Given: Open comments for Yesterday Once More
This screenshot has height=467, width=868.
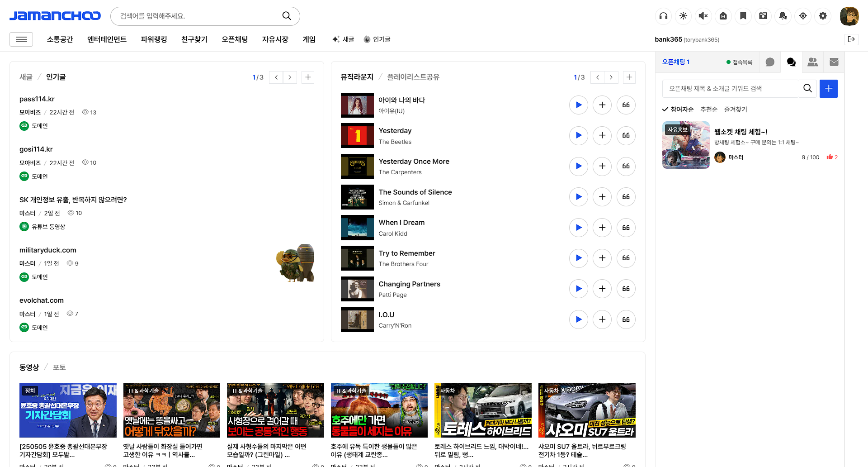Looking at the screenshot, I should [626, 166].
